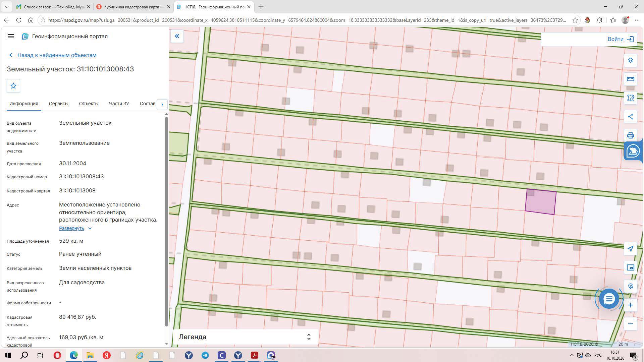Switch РУС keyboard language indicator
Viewport: 644px width, 362px height.
pyautogui.click(x=598, y=355)
